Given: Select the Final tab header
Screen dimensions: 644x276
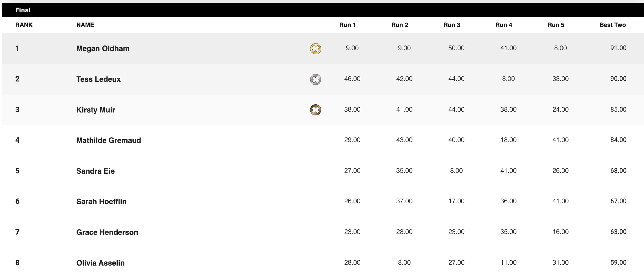Looking at the screenshot, I should pos(23,10).
